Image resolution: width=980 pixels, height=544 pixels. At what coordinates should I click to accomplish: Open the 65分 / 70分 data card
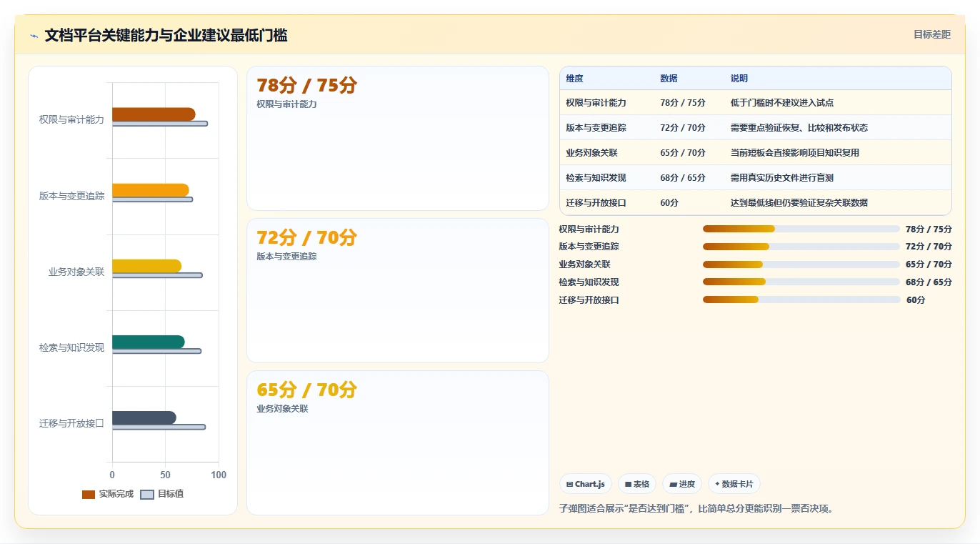point(398,442)
